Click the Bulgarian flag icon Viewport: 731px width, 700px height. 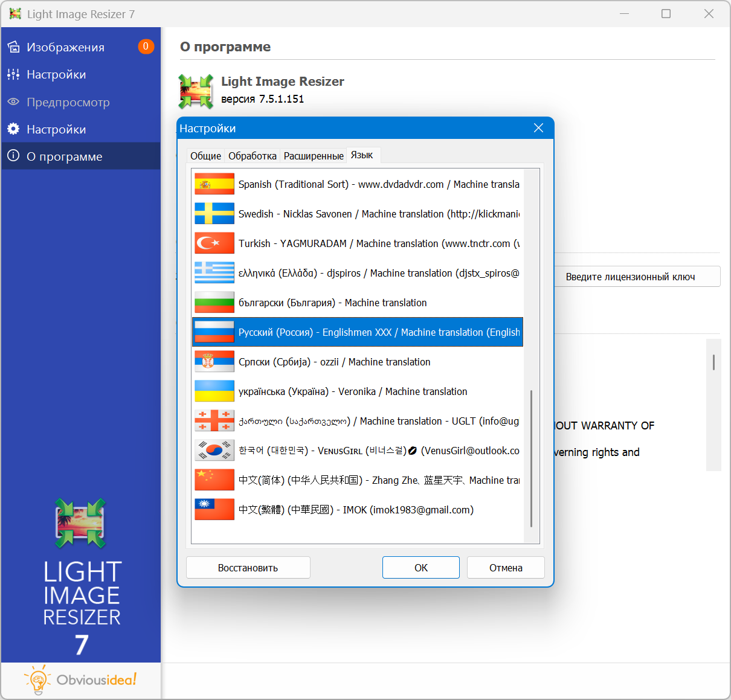point(214,303)
